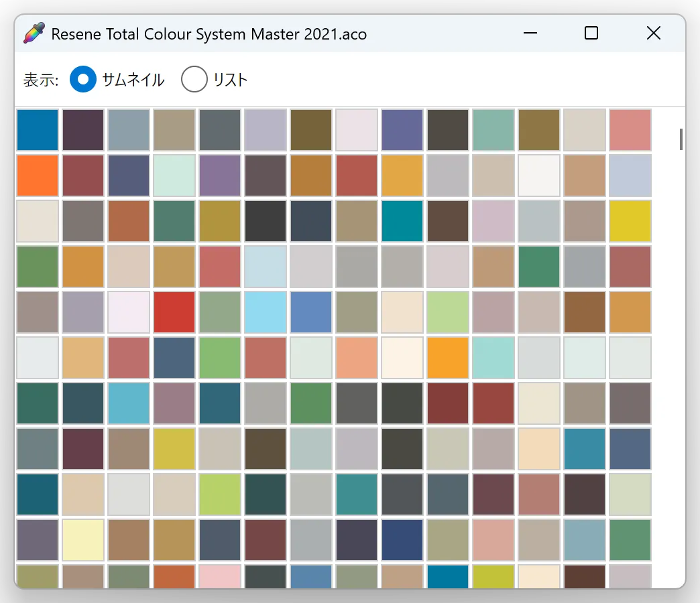Switch view to リスト radio option
700x603 pixels.
(194, 80)
